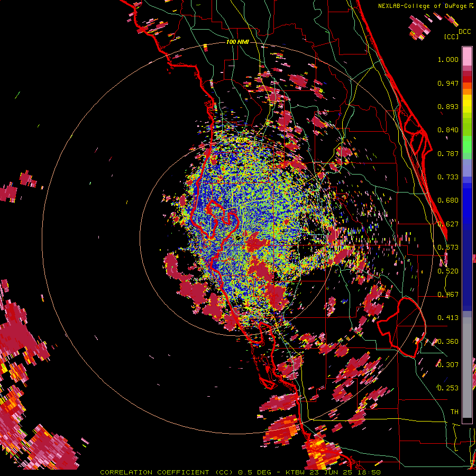Screen dimensions: 476x476
Task: Click the NEXLAB-College of DuPage label
Action: [x=425, y=6]
